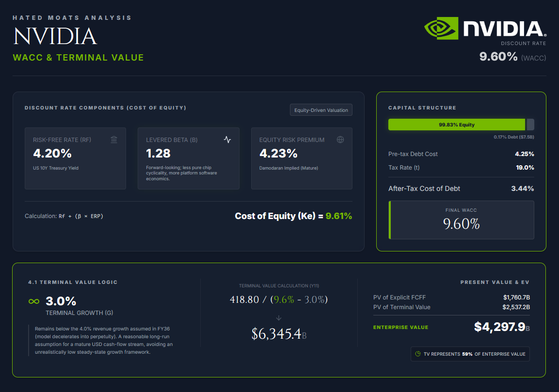559x392 pixels.
Task: Click the green 99.83% Equity bar
Action: pos(457,125)
